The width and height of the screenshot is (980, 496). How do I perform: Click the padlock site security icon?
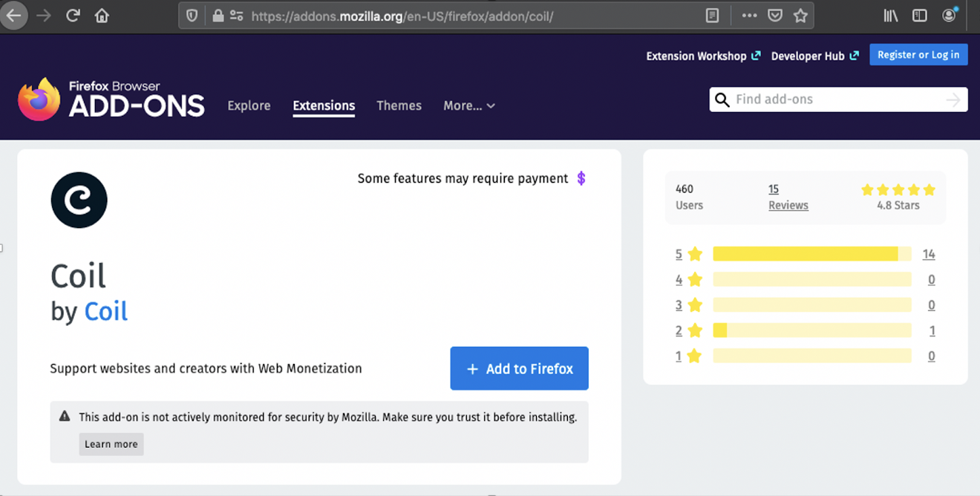point(218,16)
